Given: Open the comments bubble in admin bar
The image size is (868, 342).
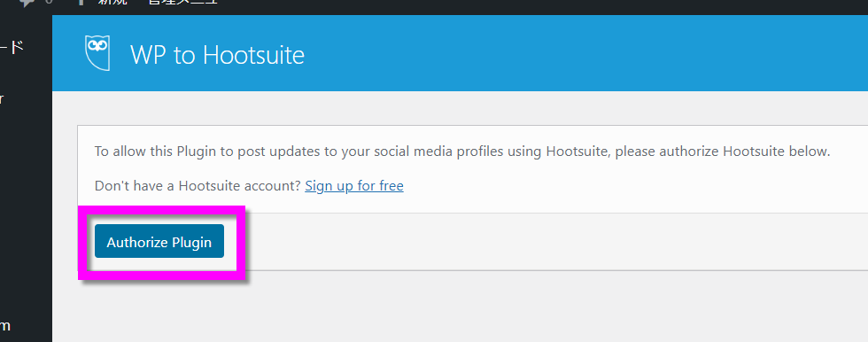Looking at the screenshot, I should pos(27,3).
